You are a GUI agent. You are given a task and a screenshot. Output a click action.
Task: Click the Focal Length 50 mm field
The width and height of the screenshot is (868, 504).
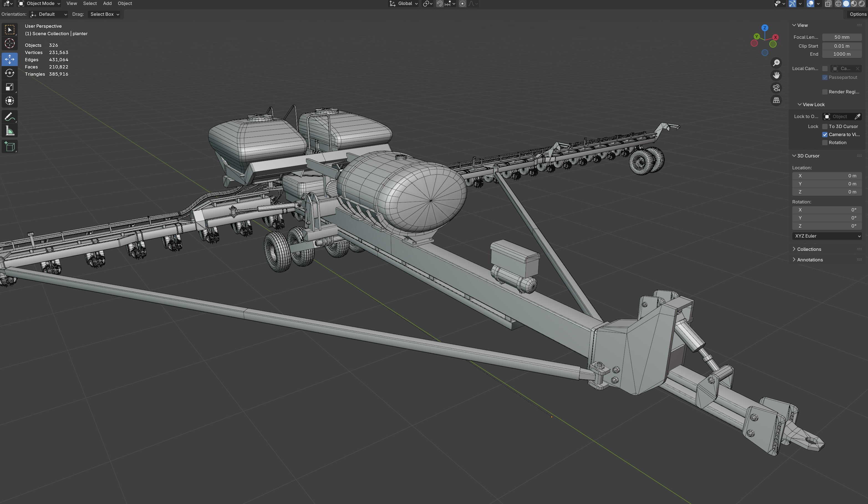point(841,37)
